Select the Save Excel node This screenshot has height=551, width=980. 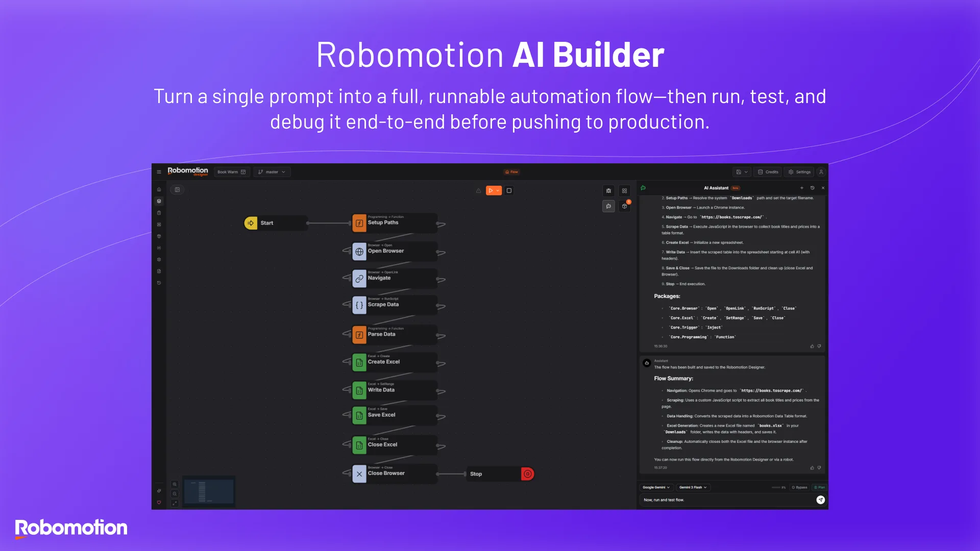(x=394, y=415)
